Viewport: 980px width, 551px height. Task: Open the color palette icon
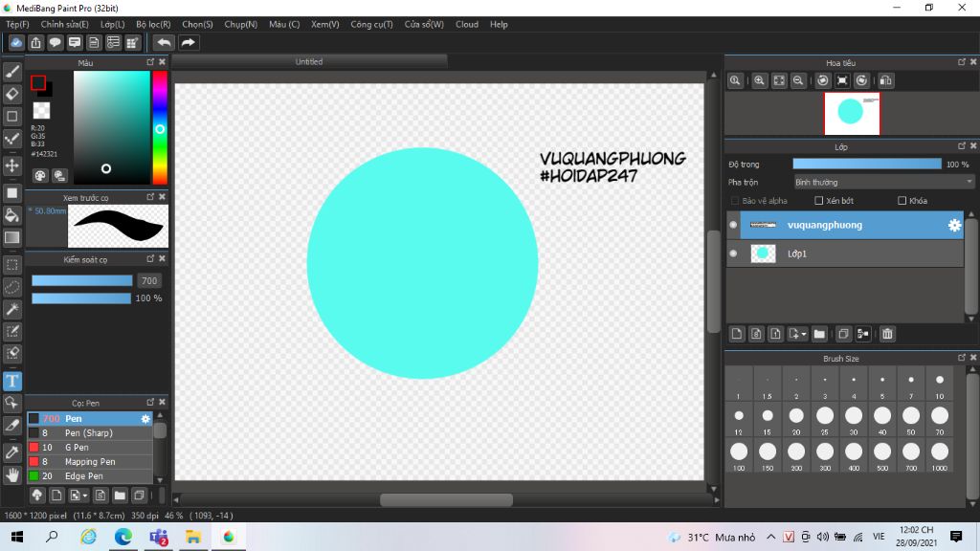click(40, 176)
